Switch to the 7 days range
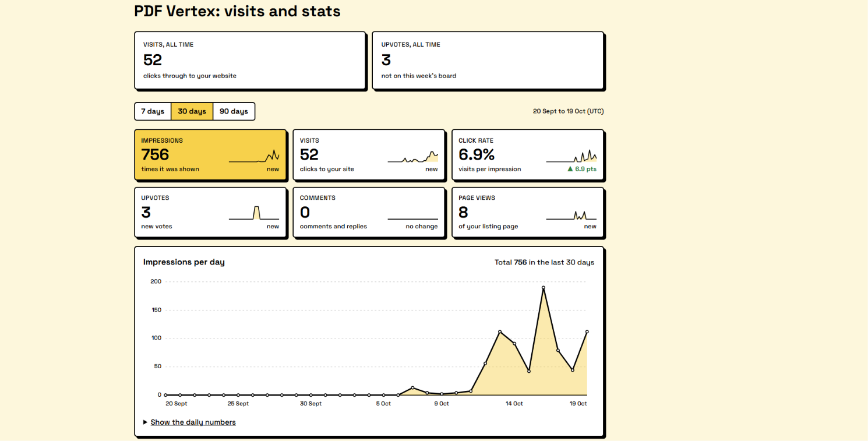 pos(153,111)
